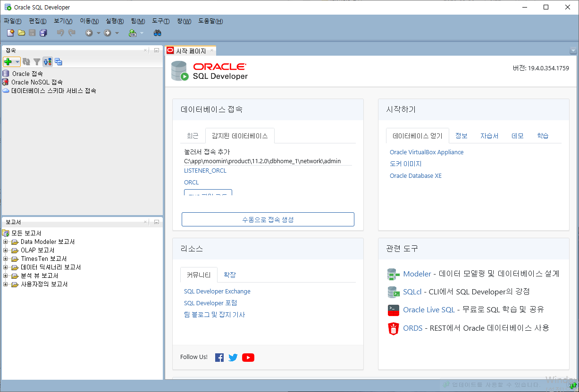Image resolution: width=579 pixels, height=392 pixels.
Task: Open the Forward history dropdown arrow
Action: (117, 33)
